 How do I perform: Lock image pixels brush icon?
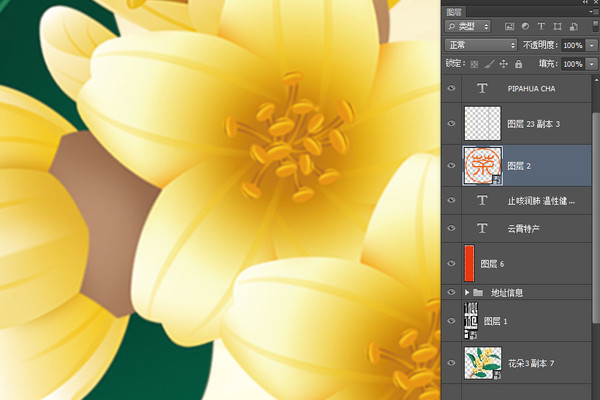489,64
